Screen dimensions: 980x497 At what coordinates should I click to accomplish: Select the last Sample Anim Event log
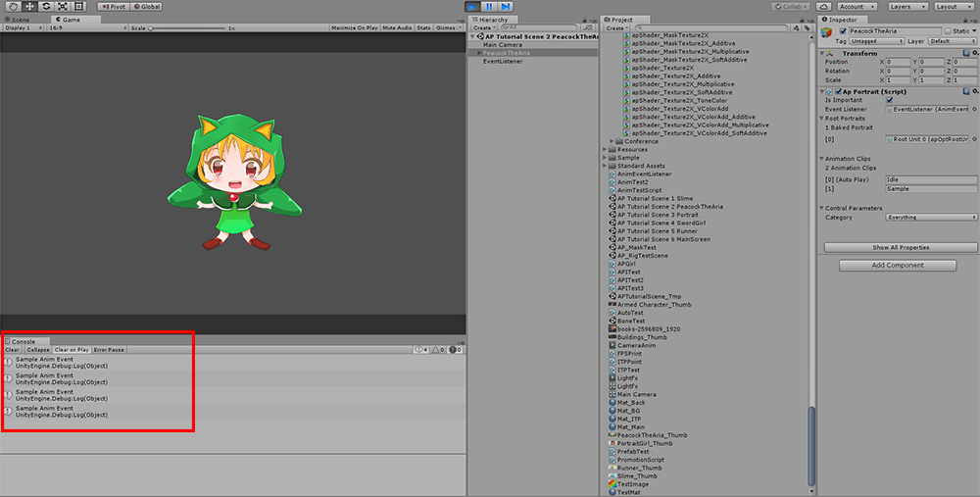point(232,412)
